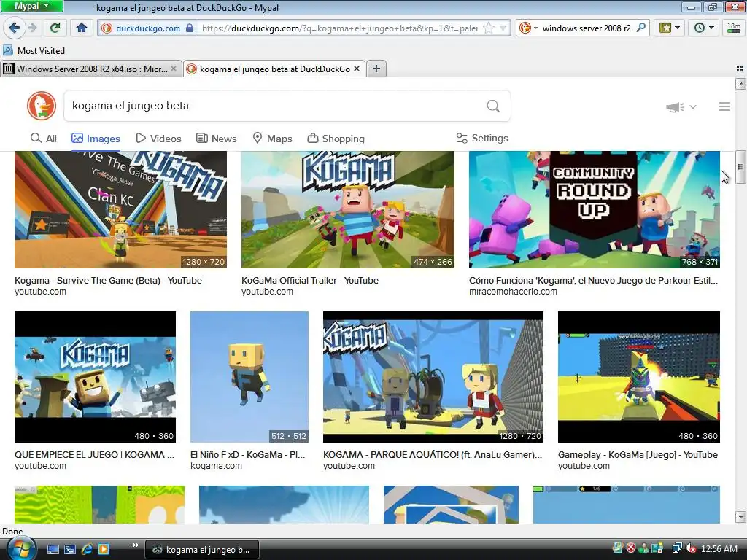Viewport: 747px width, 560px height.
Task: Open the search engine selector dropdown
Action: click(528, 28)
